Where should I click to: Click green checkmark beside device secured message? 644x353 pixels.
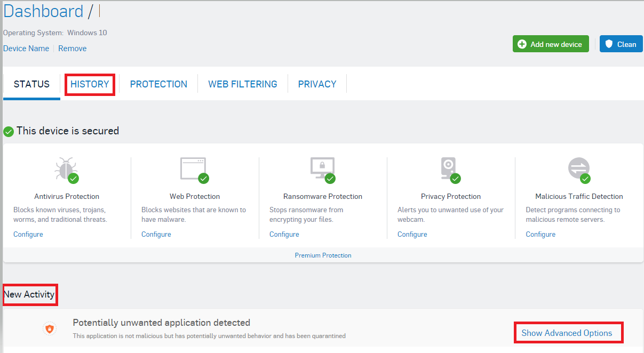coord(9,131)
